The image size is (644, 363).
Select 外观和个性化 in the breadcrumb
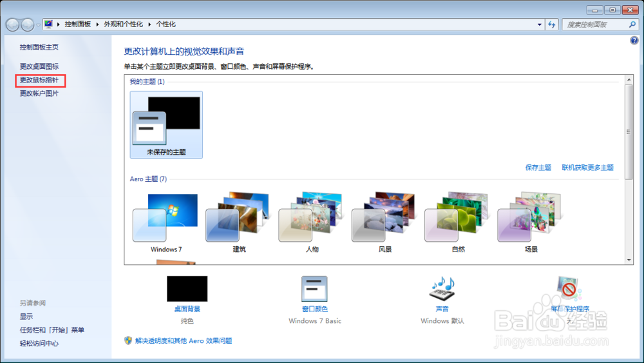[123, 25]
